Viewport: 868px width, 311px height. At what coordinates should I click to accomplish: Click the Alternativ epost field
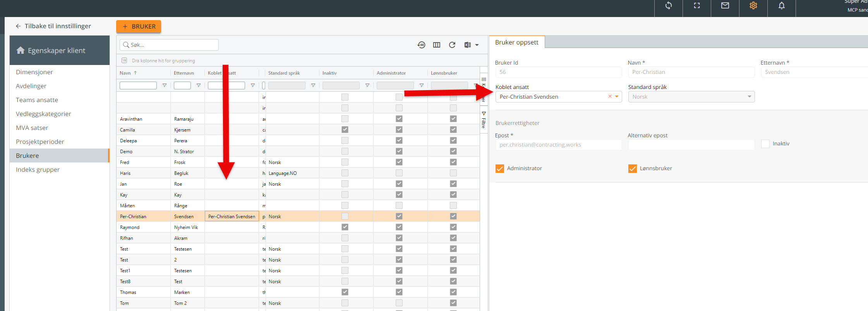(691, 145)
